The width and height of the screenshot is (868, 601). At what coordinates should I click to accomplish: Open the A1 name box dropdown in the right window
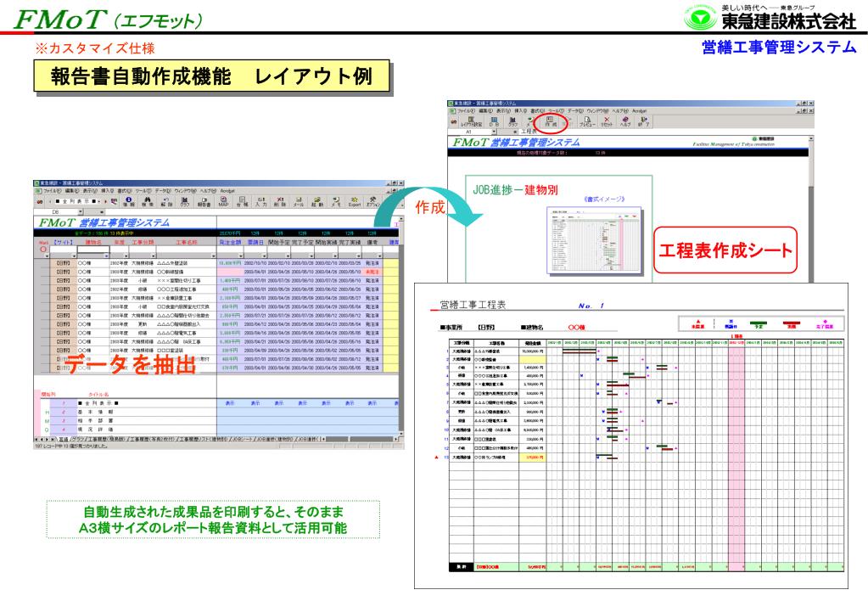click(x=494, y=132)
